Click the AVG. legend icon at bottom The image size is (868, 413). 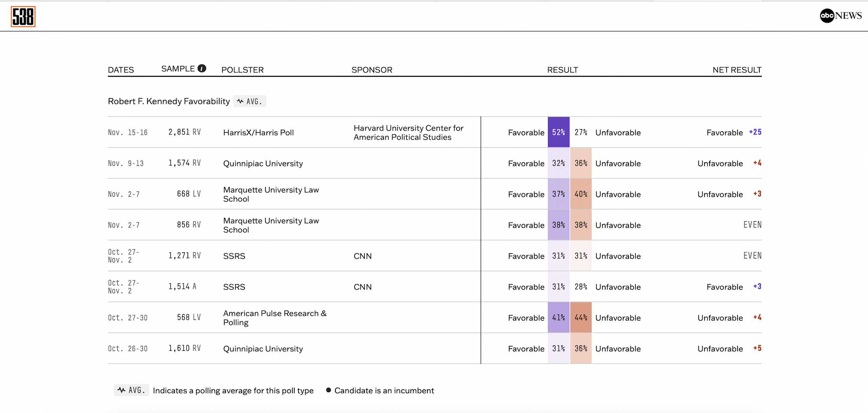131,390
